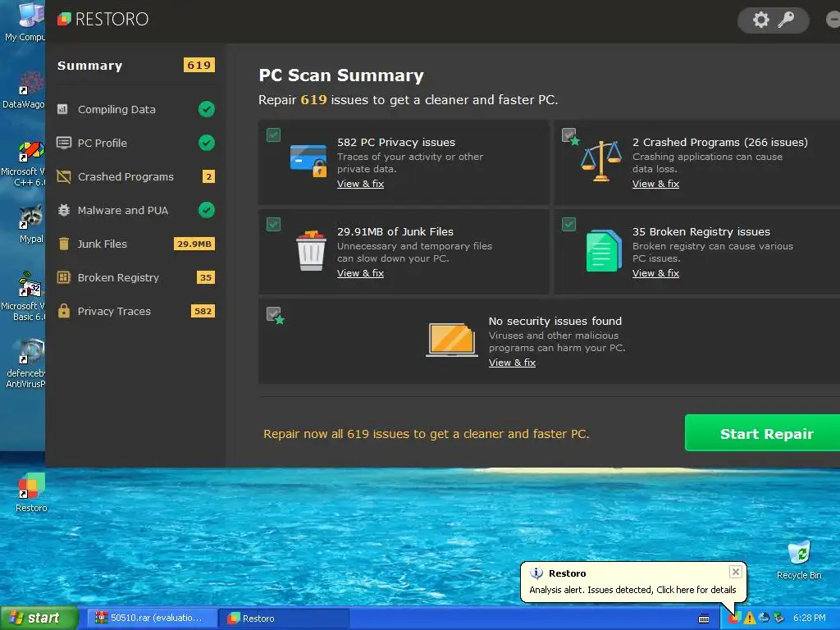Open the Restoro desktop shortcut
The height and width of the screenshot is (630, 840).
31,492
